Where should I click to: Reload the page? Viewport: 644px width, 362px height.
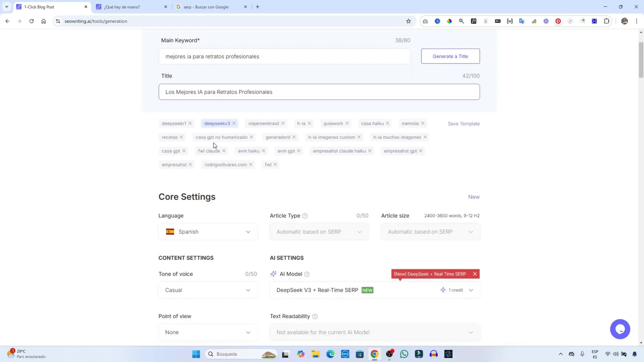(x=31, y=21)
